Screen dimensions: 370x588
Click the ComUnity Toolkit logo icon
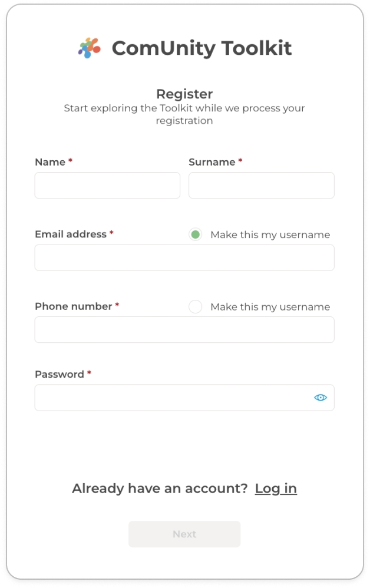[x=89, y=48]
